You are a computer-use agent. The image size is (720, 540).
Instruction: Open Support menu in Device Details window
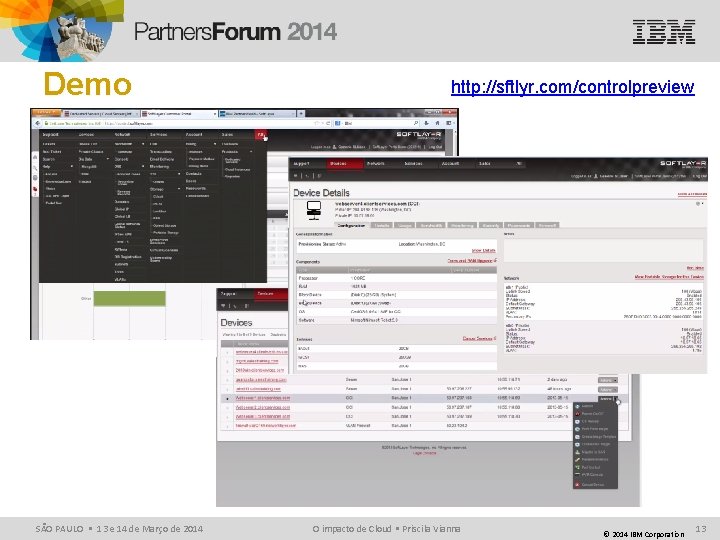[x=302, y=163]
